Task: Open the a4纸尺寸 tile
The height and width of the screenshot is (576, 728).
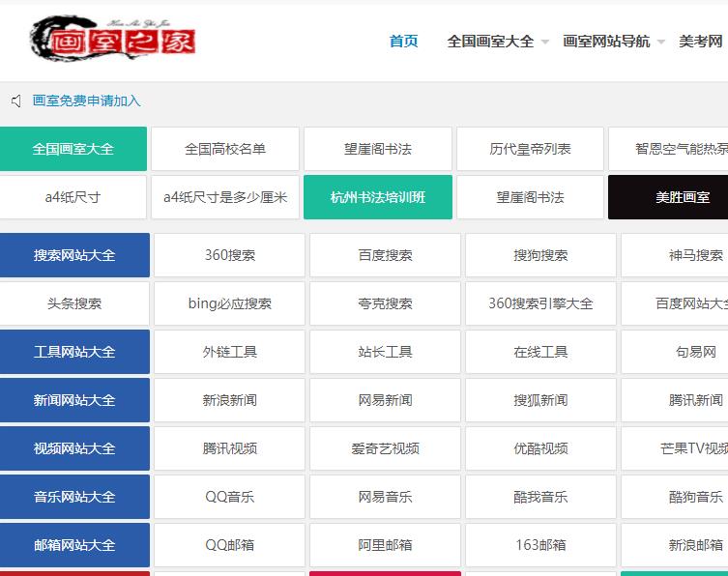Action: 73,197
